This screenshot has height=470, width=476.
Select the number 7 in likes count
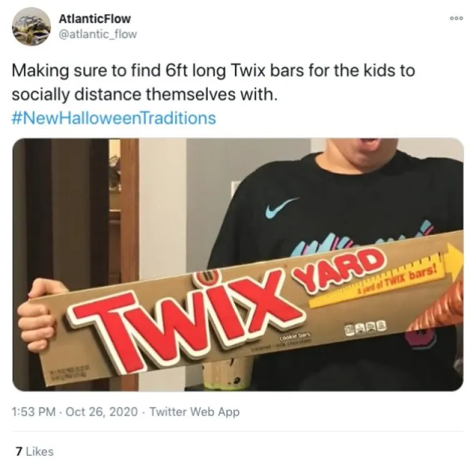pos(19,451)
